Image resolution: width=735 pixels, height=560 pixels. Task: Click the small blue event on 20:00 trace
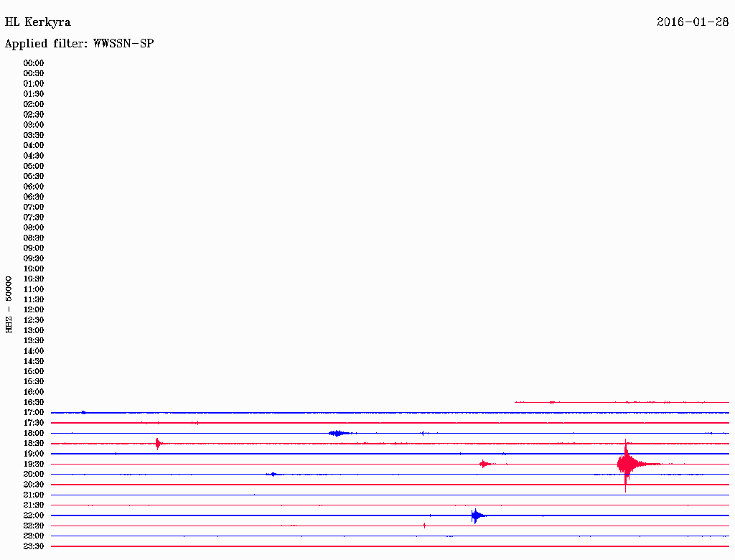tap(274, 475)
